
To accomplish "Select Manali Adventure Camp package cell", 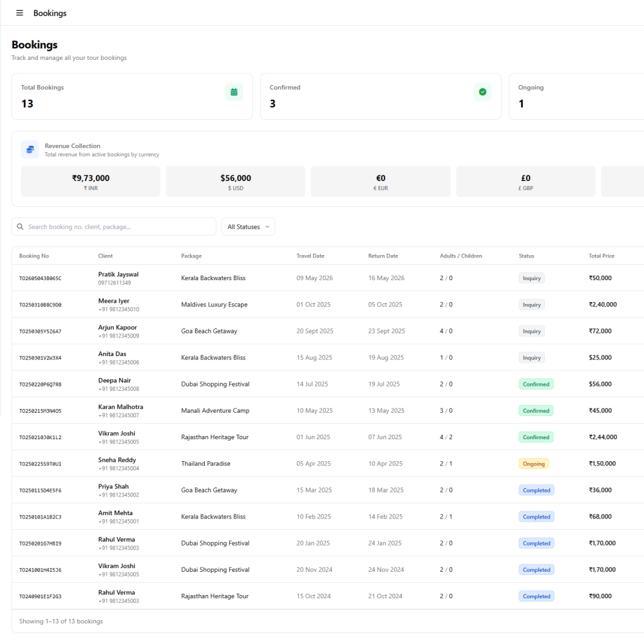I will 215,411.
